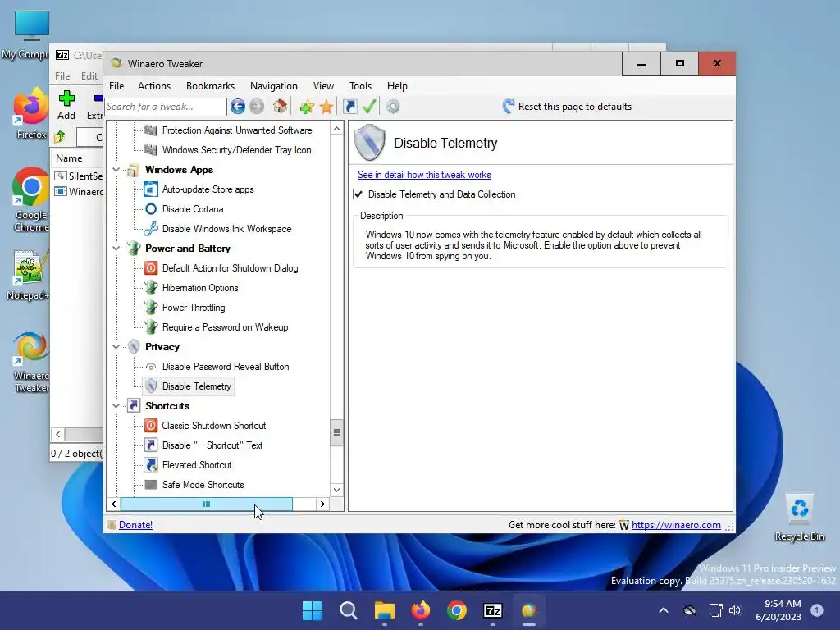Click tree horizontal scrollbar left arrow
The image size is (840, 630).
coord(113,504)
